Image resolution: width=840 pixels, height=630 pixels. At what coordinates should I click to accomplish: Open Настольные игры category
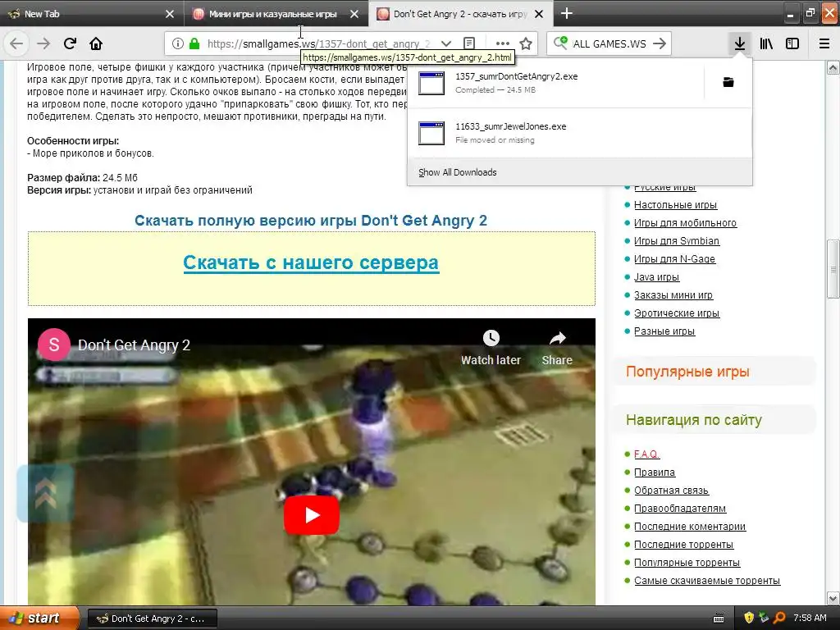click(676, 205)
